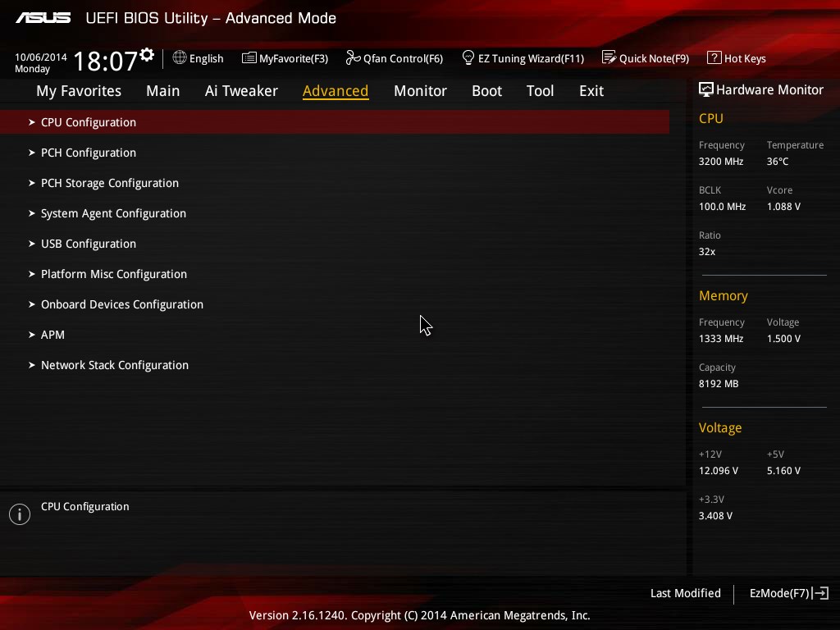Click the capacity value 8192 MB
Image resolution: width=840 pixels, height=630 pixels.
pyautogui.click(x=719, y=384)
